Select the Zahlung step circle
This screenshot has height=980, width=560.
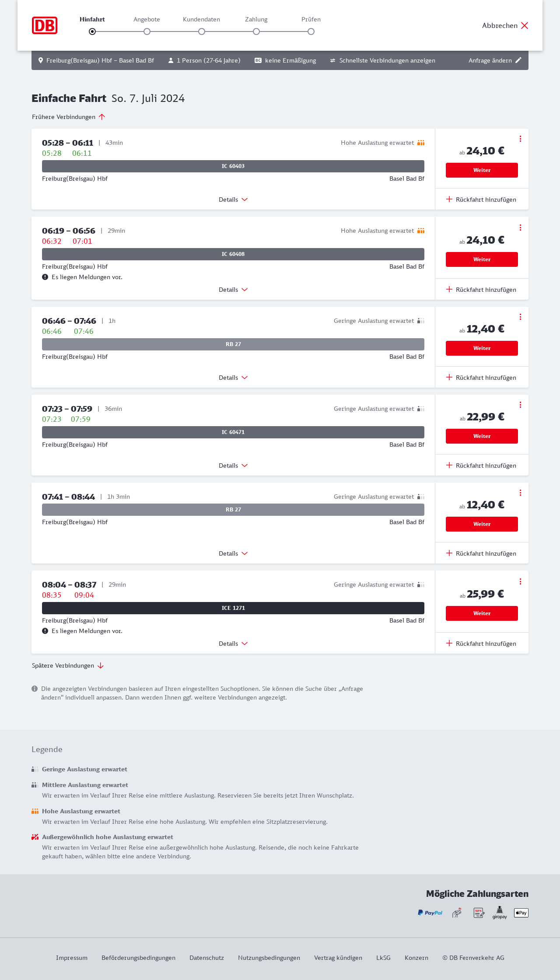coord(256,31)
